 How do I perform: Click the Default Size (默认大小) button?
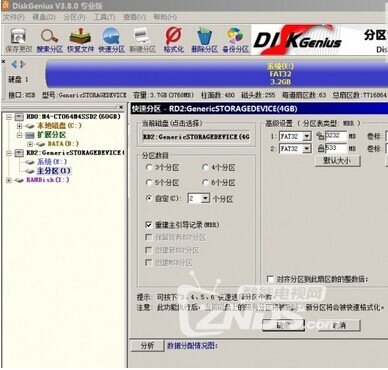pos(337,160)
